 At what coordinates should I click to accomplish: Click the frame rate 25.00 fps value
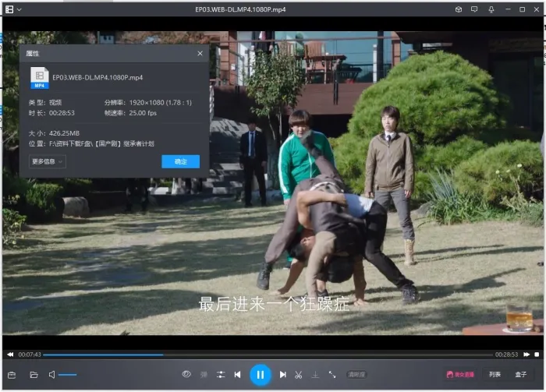143,113
